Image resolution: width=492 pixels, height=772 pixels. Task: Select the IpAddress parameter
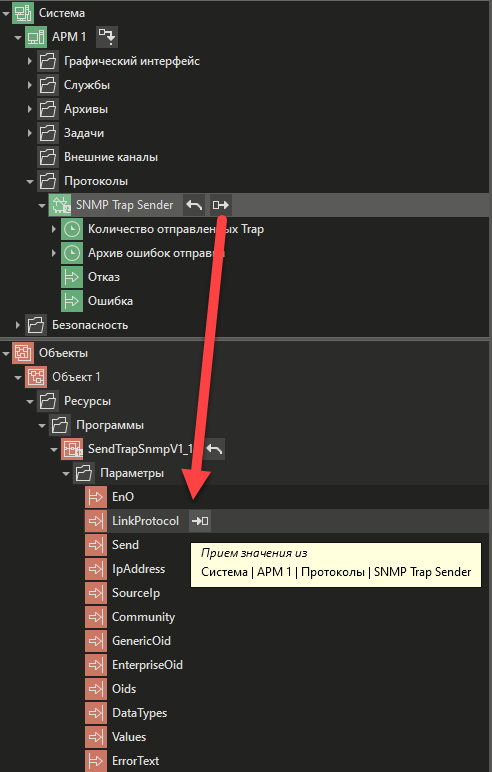(x=138, y=569)
